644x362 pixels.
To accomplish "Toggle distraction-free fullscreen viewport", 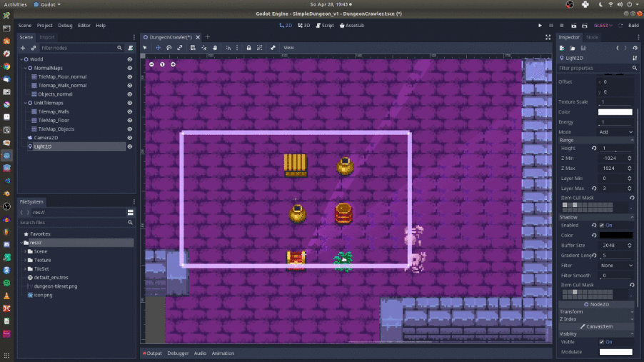I will click(548, 37).
